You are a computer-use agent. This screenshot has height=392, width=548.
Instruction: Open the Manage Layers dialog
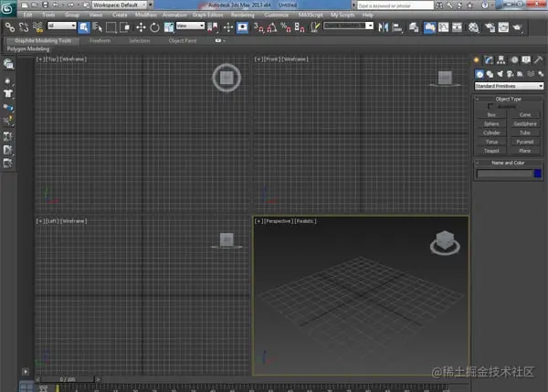coord(414,27)
